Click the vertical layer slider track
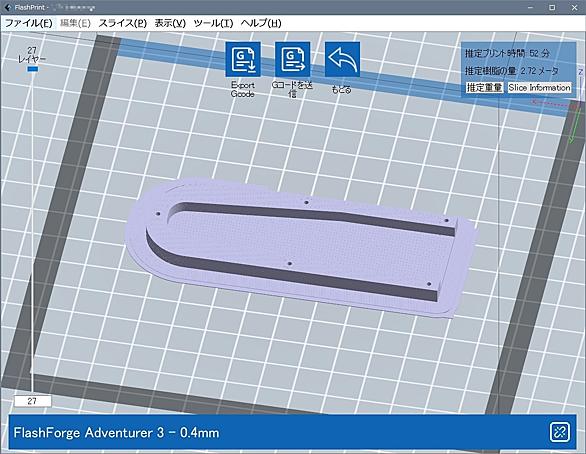This screenshot has height=454, width=586. (32, 232)
